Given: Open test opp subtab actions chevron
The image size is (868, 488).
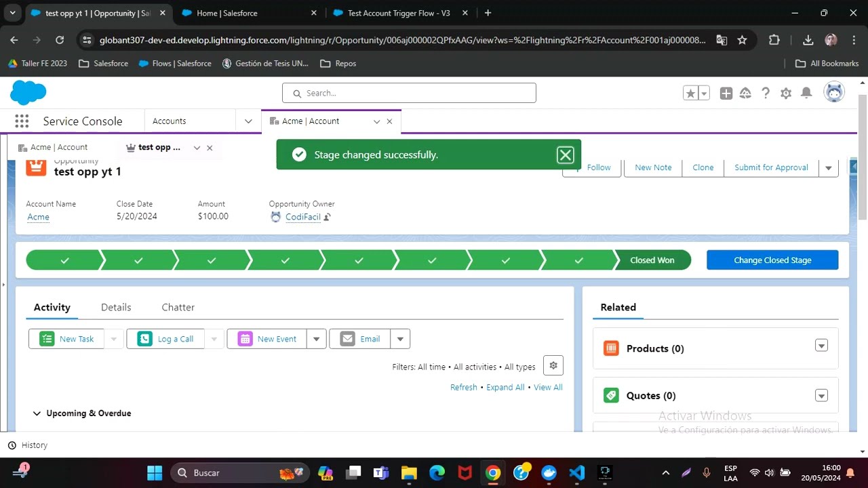Looking at the screenshot, I should coord(197,148).
